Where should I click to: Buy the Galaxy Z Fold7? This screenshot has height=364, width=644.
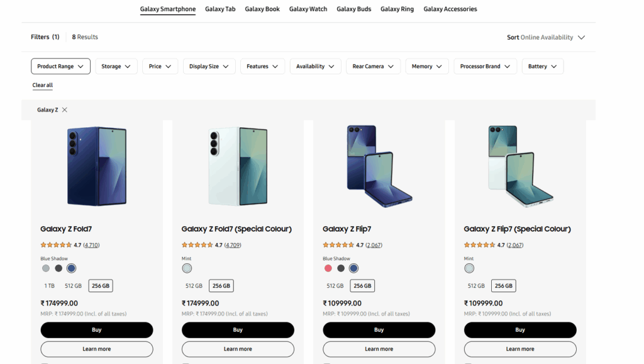pyautogui.click(x=97, y=330)
